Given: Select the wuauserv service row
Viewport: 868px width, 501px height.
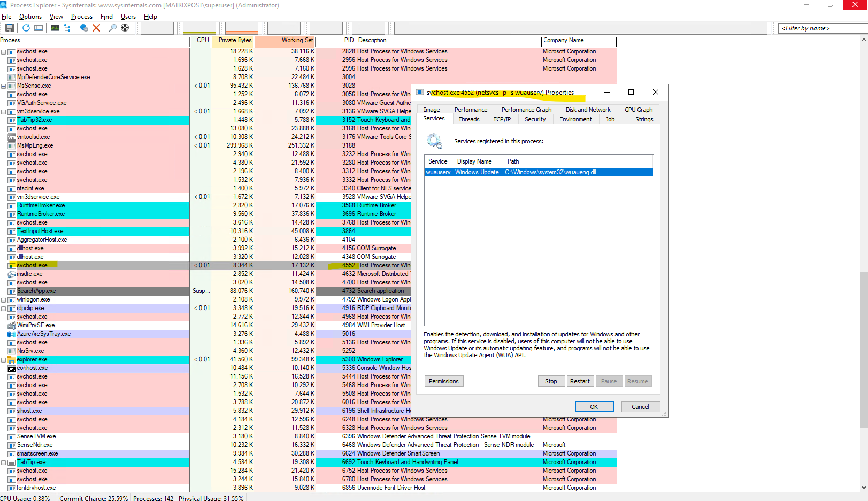Looking at the screenshot, I should [539, 172].
